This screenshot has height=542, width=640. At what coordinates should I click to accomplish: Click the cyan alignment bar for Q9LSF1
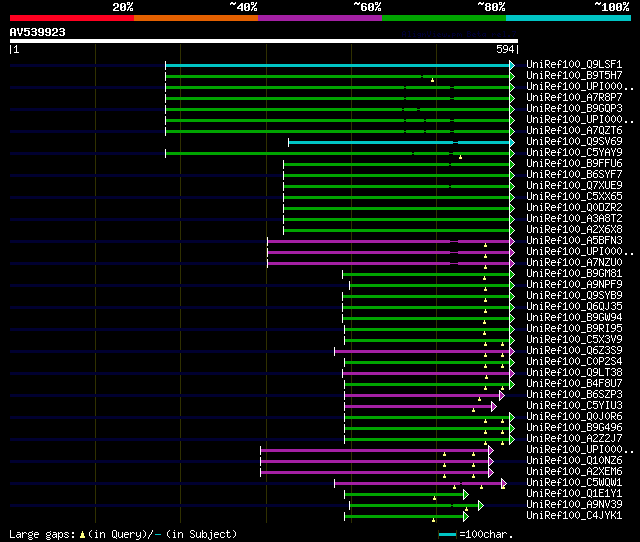pos(338,65)
